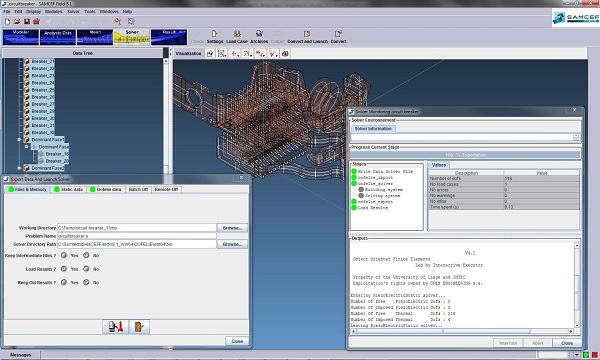Click the Problem Name input field
The height and width of the screenshot is (360, 600).
click(137, 236)
